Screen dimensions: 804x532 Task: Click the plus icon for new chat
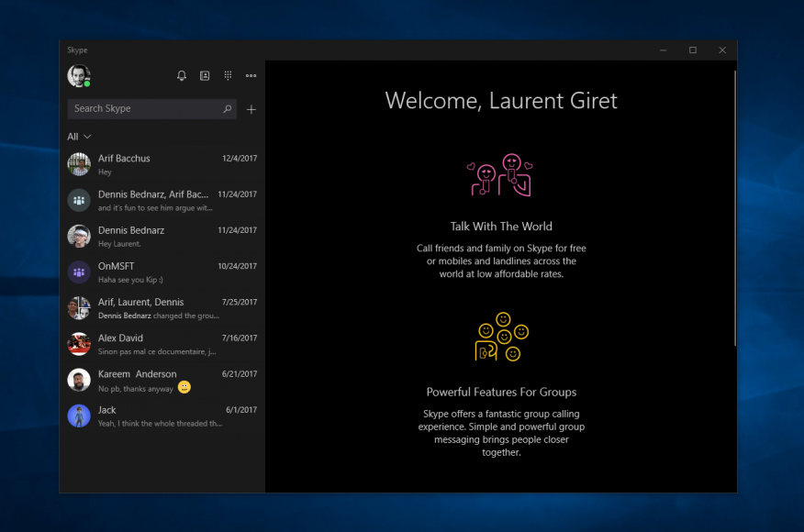251,109
